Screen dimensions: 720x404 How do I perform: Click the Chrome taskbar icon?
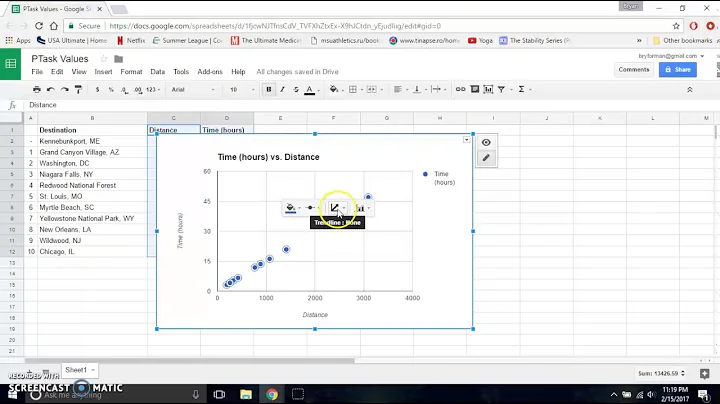pyautogui.click(x=272, y=394)
